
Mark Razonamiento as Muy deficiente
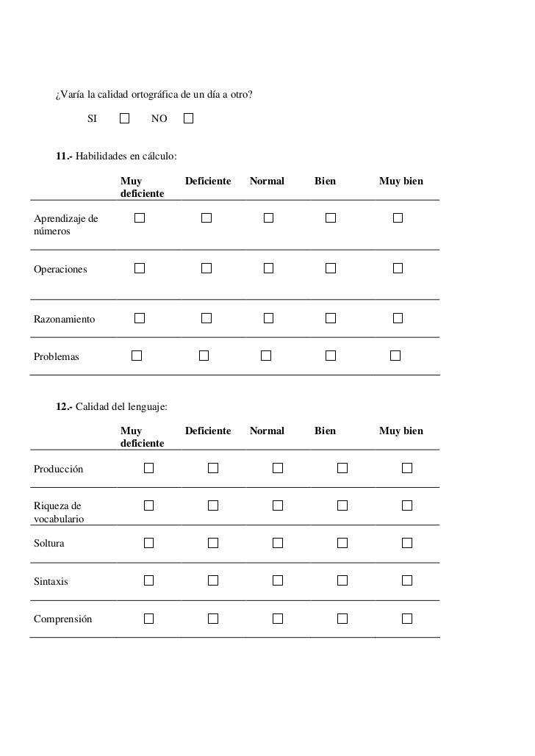point(140,318)
